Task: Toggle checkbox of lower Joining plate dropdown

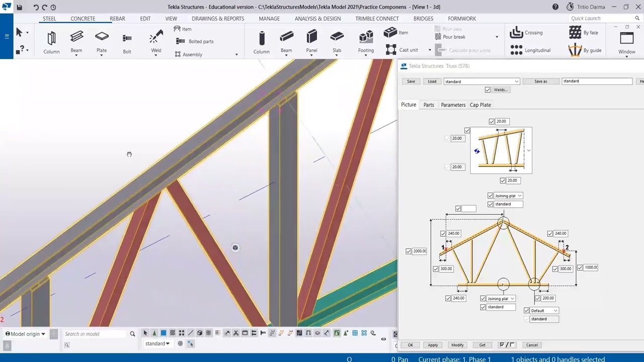Action: coord(483,299)
